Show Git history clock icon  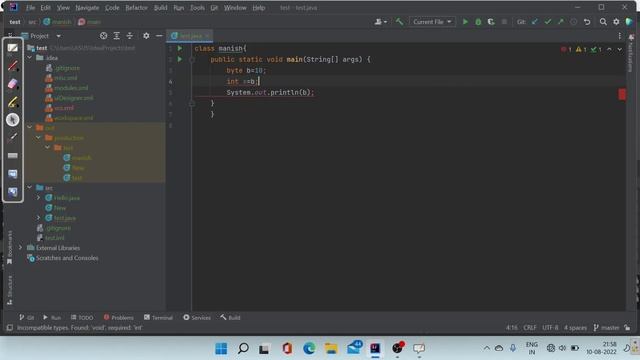tap(573, 22)
